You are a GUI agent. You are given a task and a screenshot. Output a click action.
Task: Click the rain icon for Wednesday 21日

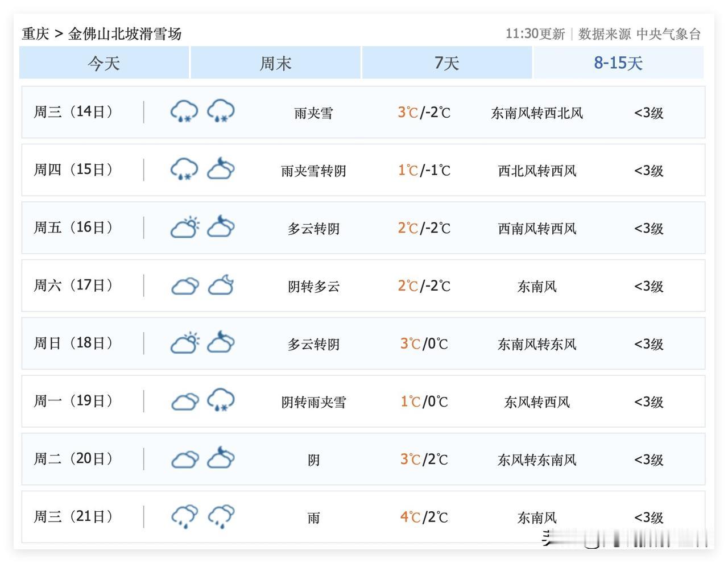[184, 516]
